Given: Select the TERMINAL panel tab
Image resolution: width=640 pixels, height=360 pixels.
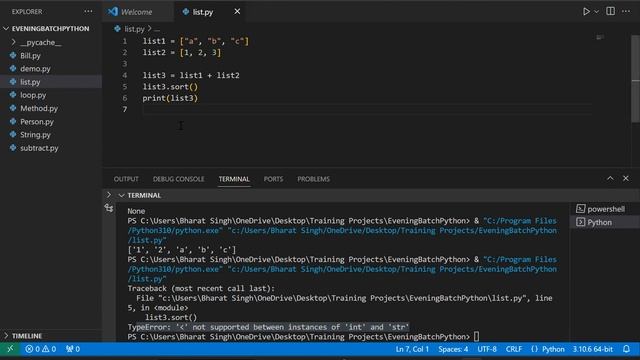Looking at the screenshot, I should click(234, 179).
